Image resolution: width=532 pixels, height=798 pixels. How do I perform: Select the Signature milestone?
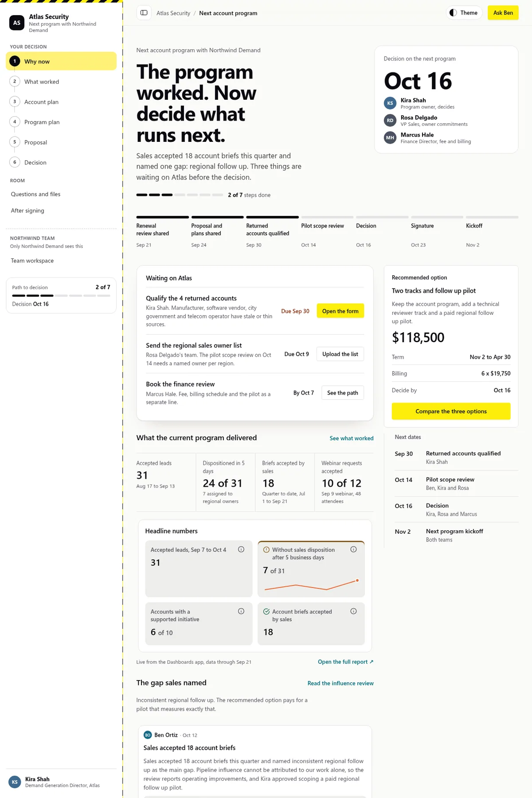click(437, 232)
